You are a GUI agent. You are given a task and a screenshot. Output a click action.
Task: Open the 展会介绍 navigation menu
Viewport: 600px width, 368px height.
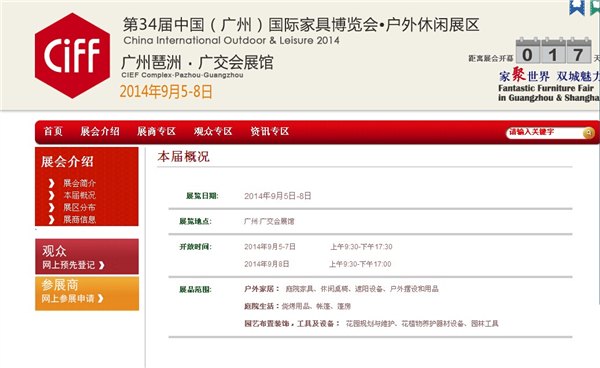tap(100, 132)
